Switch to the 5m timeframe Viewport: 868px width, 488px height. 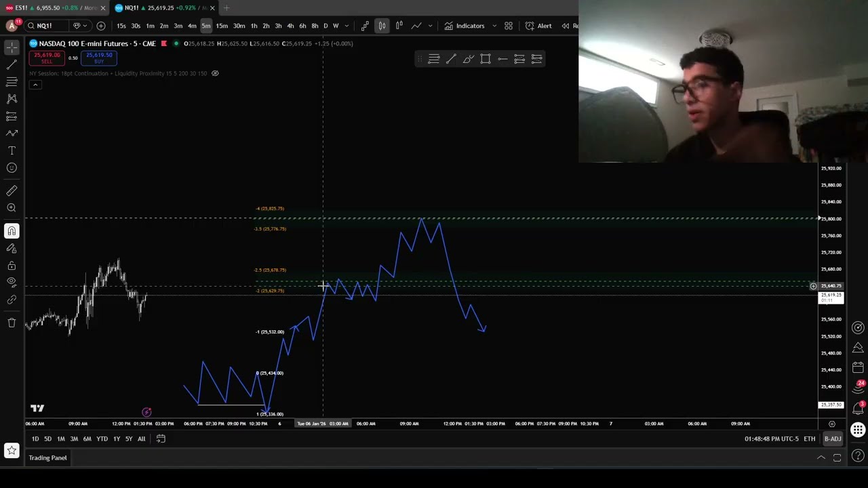pyautogui.click(x=206, y=26)
